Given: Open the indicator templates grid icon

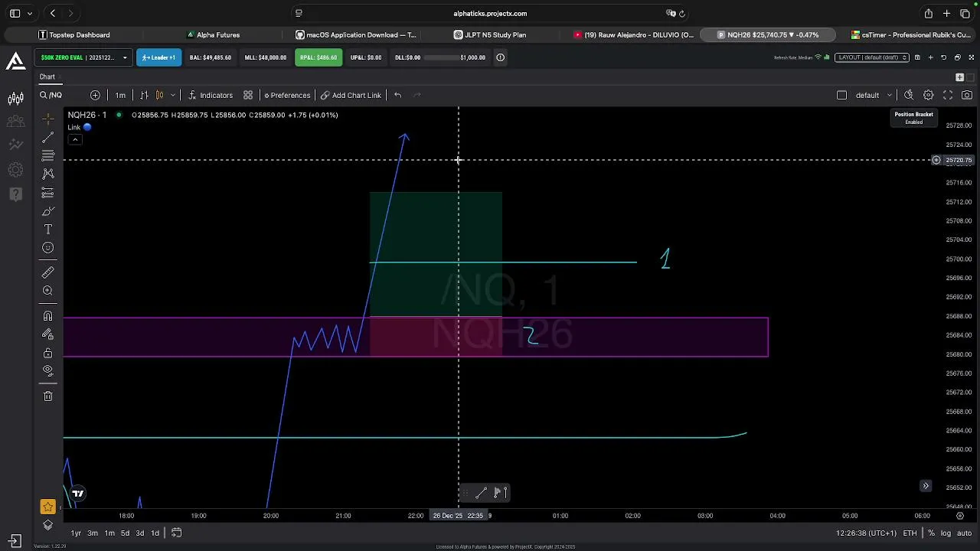Looking at the screenshot, I should click(x=248, y=95).
